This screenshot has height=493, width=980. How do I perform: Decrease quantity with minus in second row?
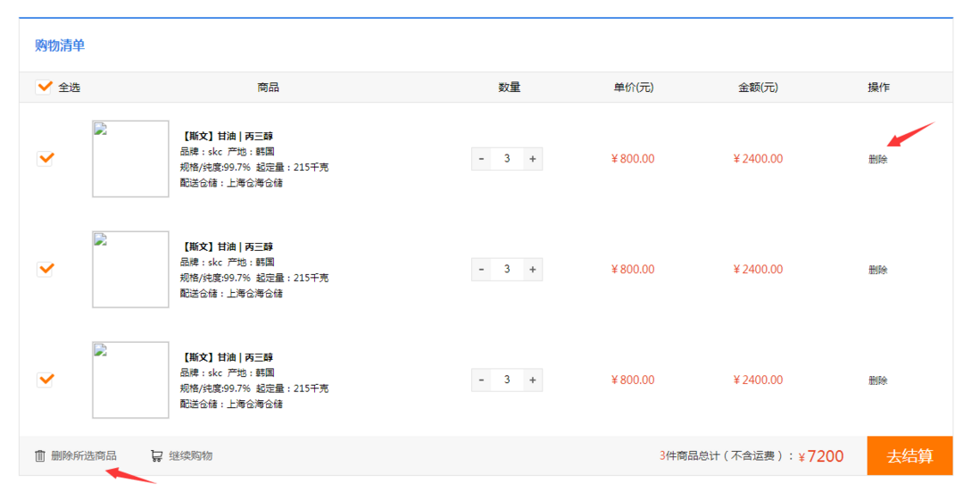(x=481, y=270)
